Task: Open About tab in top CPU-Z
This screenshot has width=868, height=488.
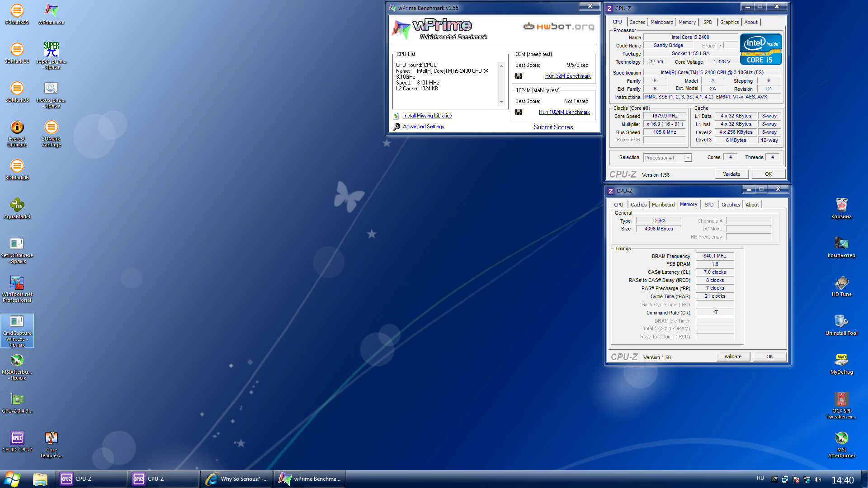Action: [x=750, y=22]
